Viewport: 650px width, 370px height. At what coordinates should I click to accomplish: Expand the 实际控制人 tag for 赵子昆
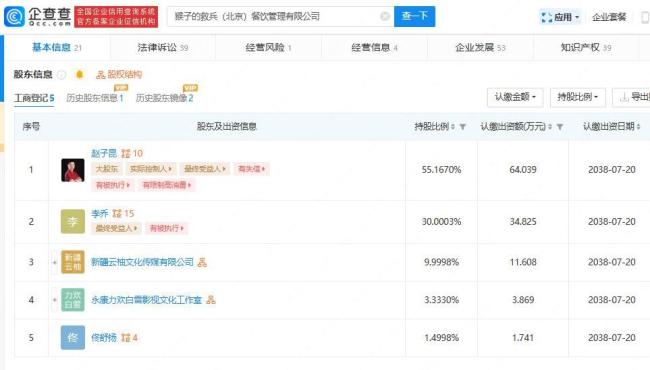[151, 169]
